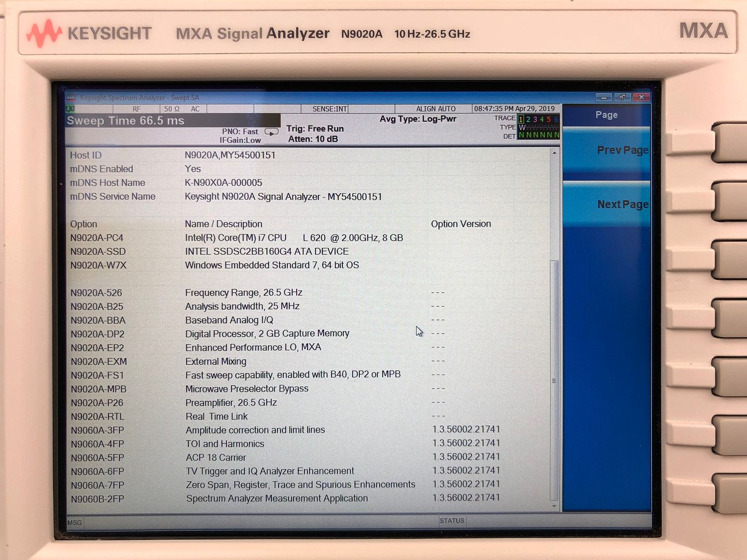747x560 pixels.
Task: Click the Option Version column header
Action: pyautogui.click(x=461, y=224)
